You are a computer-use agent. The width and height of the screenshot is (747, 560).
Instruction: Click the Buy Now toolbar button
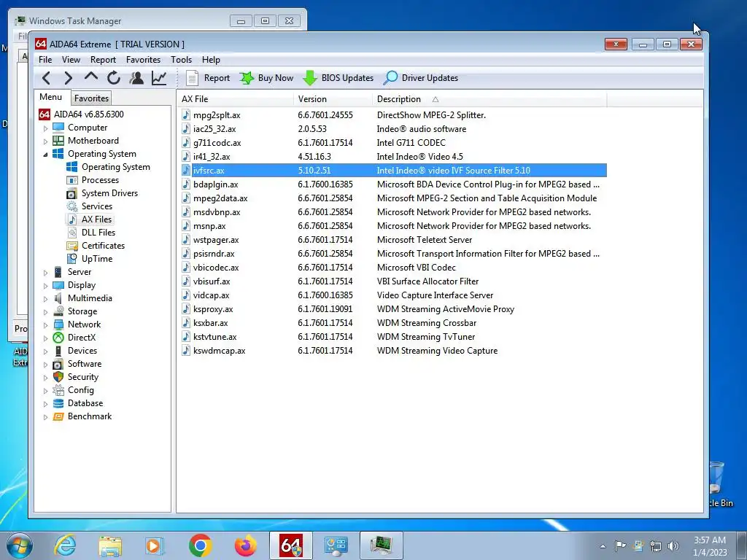pos(266,77)
